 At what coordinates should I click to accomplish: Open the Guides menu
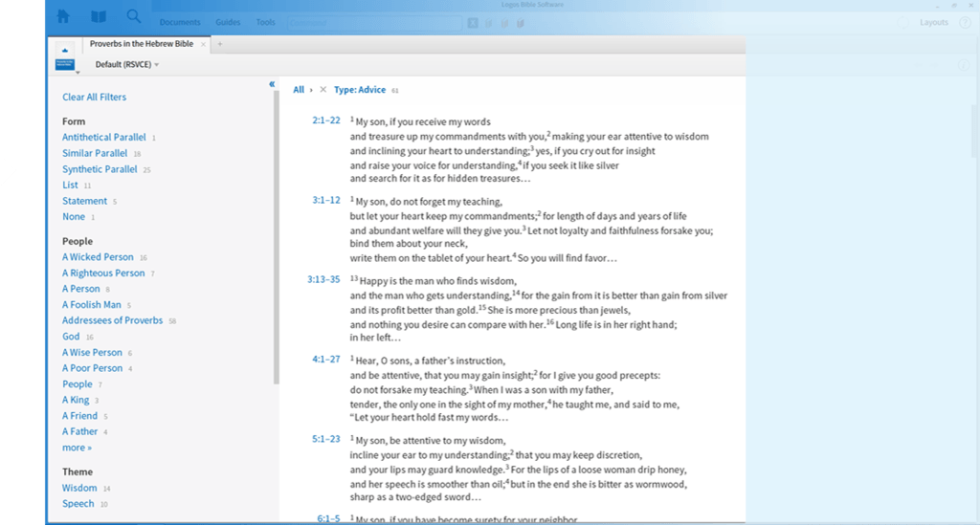coord(228,23)
